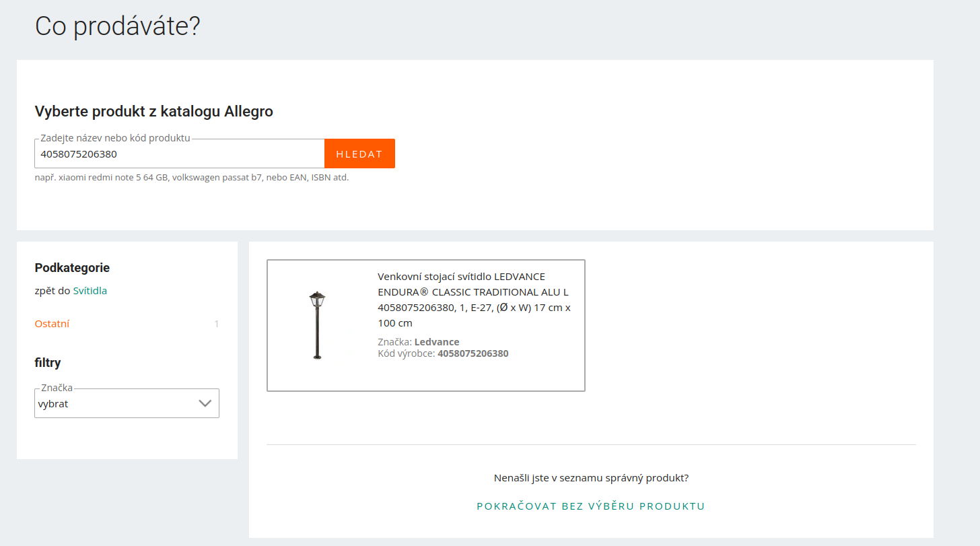Choose the LEDVANCE ENDURA product card
Image resolution: width=980 pixels, height=546 pixels.
point(426,325)
